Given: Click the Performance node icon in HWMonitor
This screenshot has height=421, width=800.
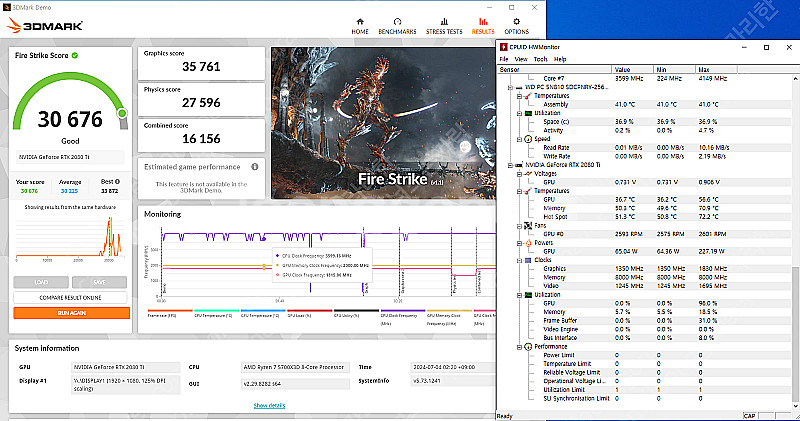Looking at the screenshot, I should pyautogui.click(x=528, y=346).
